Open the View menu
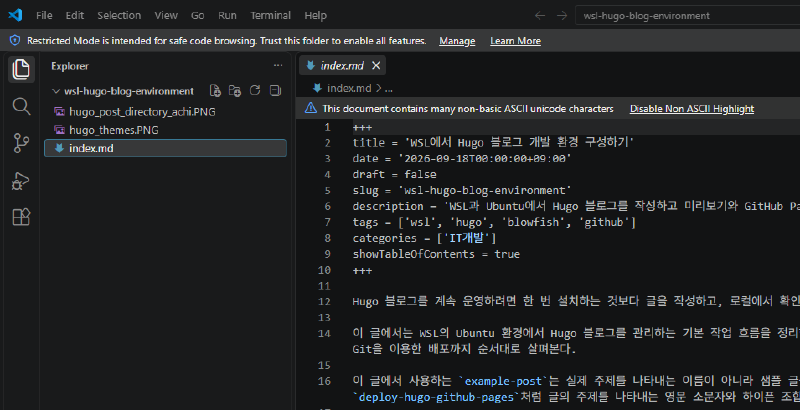 click(166, 15)
